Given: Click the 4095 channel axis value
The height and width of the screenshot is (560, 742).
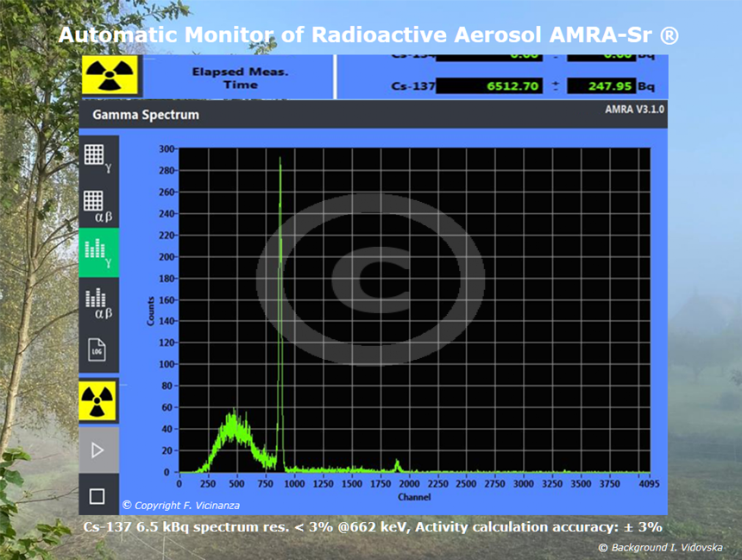Looking at the screenshot, I should [x=649, y=484].
